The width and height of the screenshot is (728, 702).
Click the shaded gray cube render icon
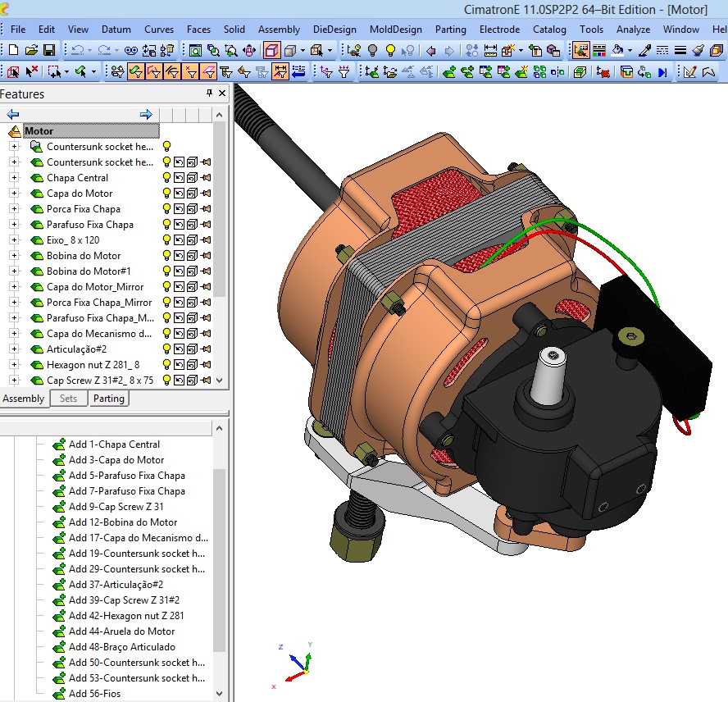[x=290, y=50]
